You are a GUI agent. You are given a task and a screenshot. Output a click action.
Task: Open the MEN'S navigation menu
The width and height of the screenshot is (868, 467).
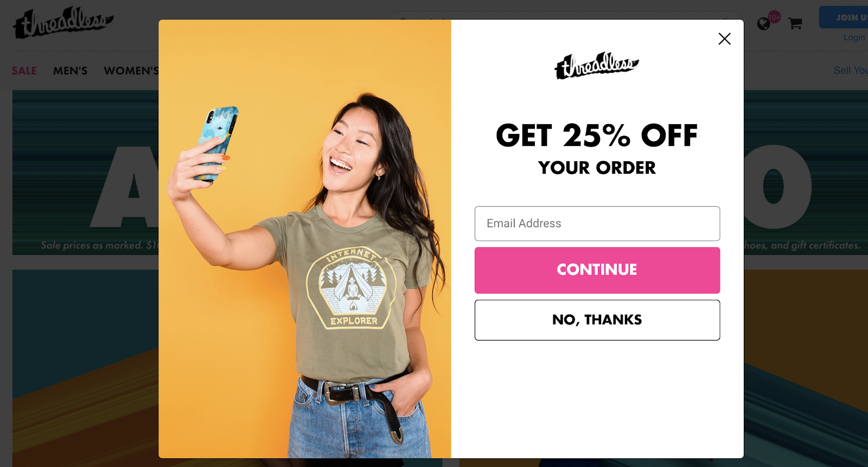pos(70,71)
